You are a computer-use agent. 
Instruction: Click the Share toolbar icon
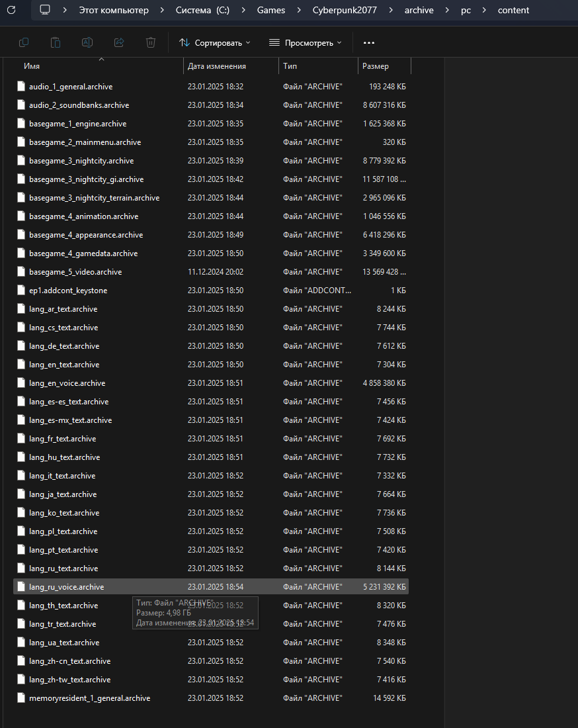(119, 43)
